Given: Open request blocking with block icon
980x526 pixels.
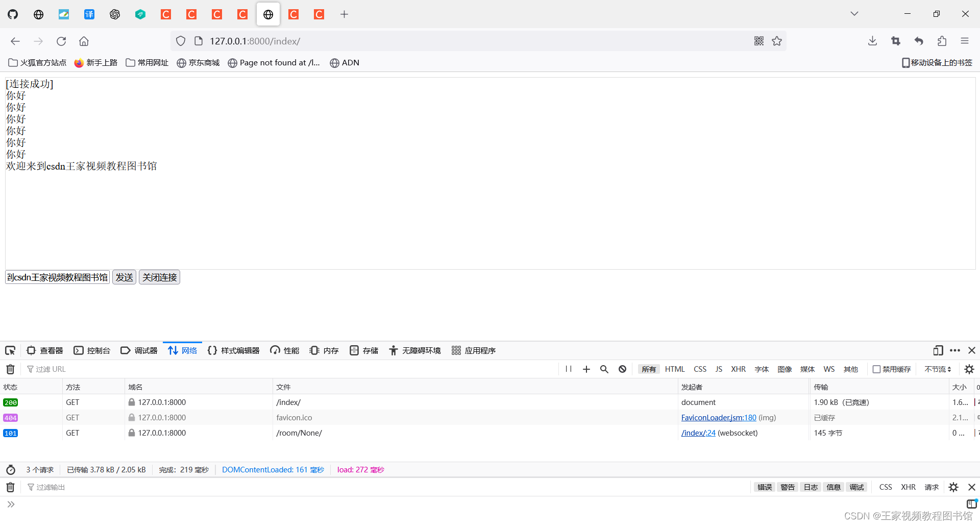Looking at the screenshot, I should [x=622, y=369].
